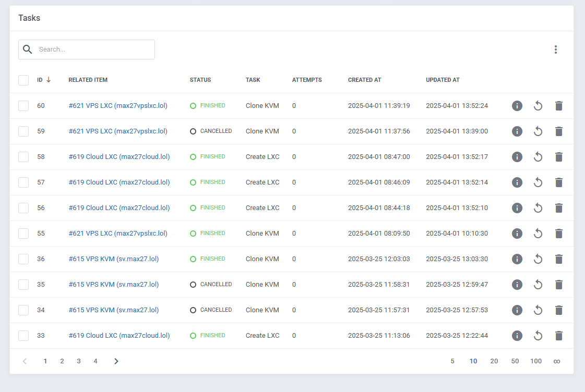Show 20 rows per page
Image resolution: width=585 pixels, height=392 pixels.
[494, 361]
